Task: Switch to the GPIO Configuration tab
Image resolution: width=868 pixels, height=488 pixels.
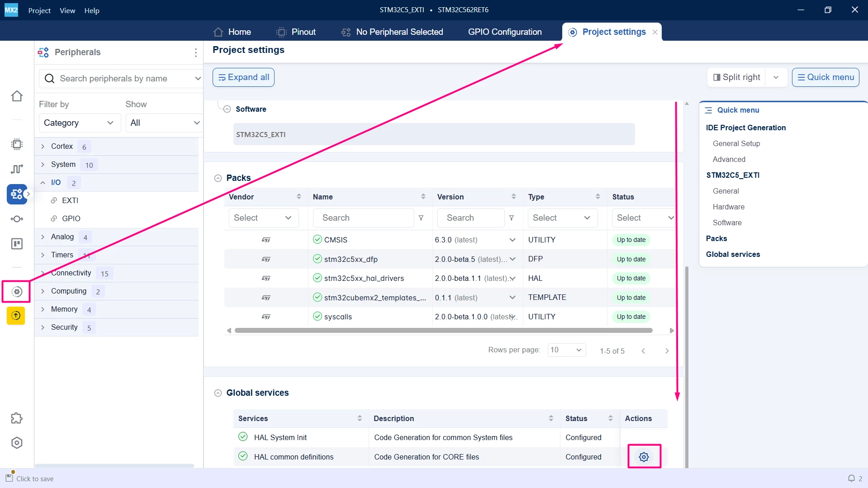Action: pos(505,32)
